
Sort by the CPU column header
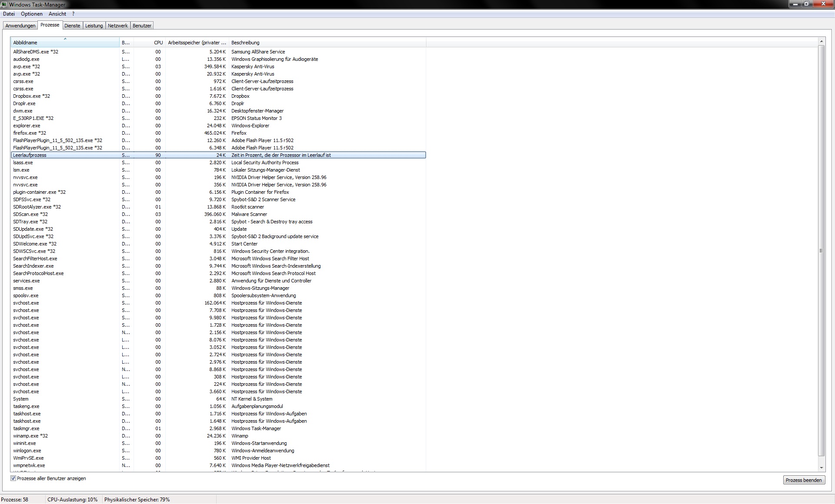(x=150, y=43)
